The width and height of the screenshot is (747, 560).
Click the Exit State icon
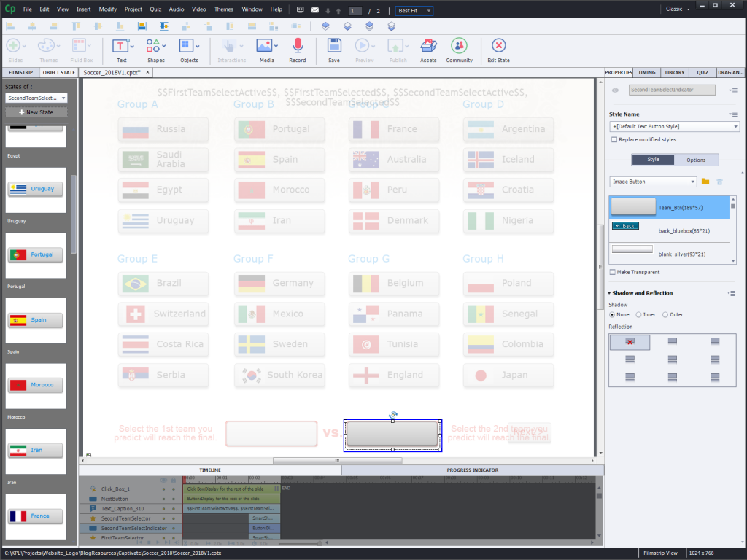click(498, 46)
